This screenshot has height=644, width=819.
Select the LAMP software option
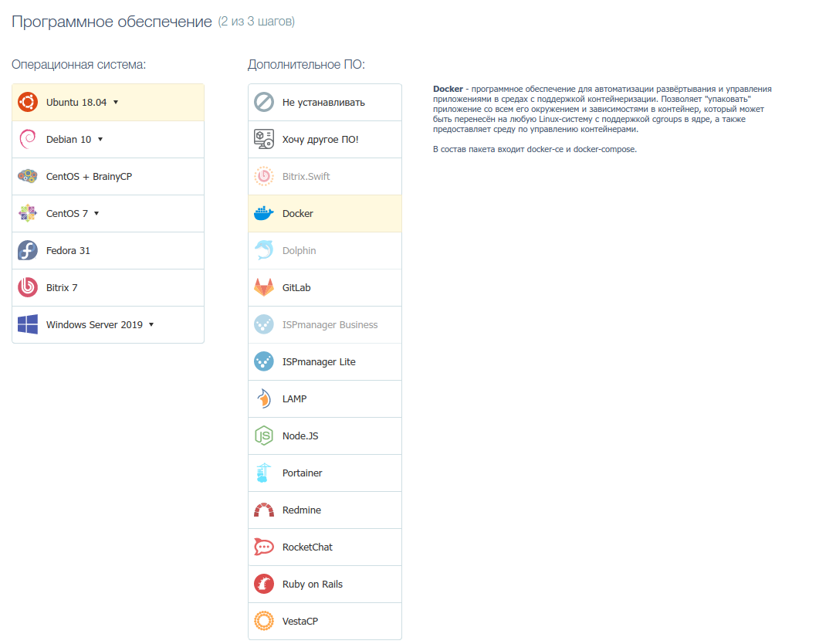pos(324,398)
